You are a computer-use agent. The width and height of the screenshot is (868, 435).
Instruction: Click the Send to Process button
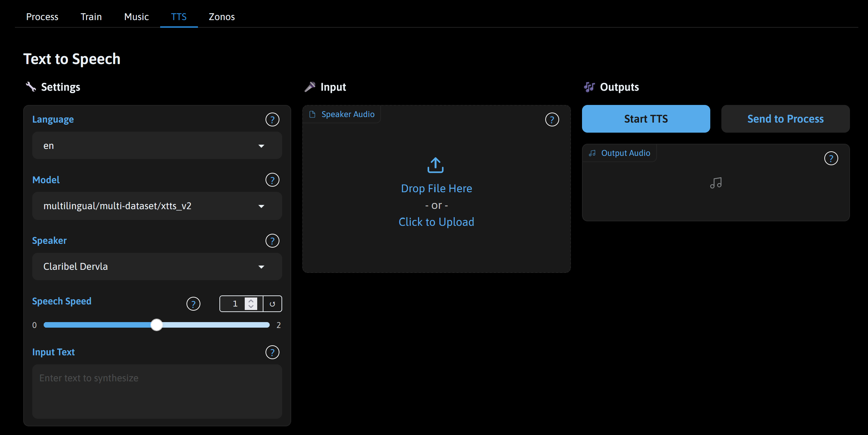click(x=785, y=119)
